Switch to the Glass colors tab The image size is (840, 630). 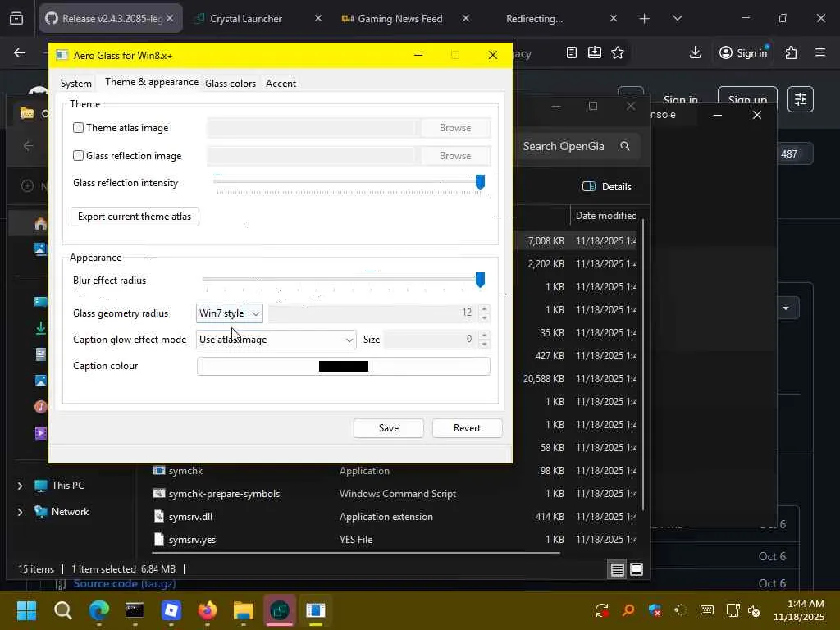[x=231, y=84]
